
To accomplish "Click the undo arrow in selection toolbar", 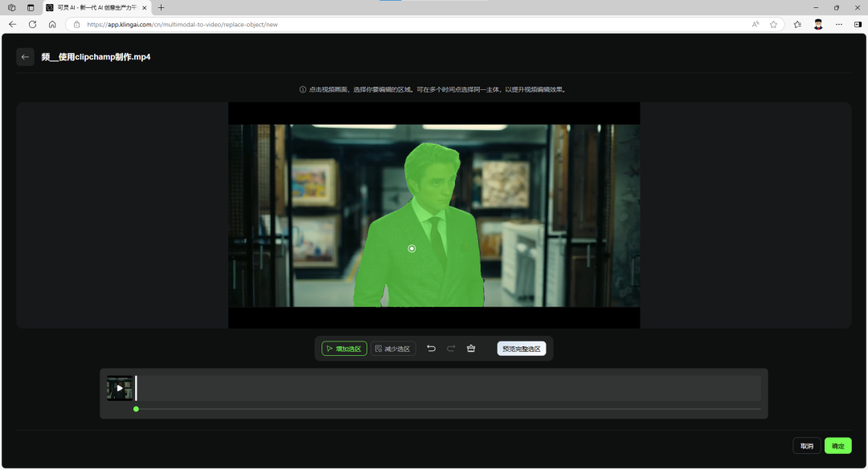I will tap(431, 349).
